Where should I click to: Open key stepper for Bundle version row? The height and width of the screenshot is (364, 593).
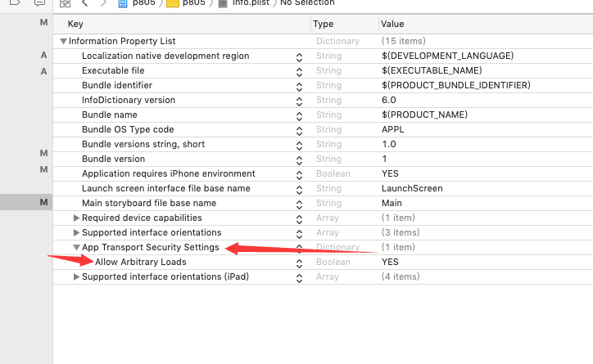point(299,160)
